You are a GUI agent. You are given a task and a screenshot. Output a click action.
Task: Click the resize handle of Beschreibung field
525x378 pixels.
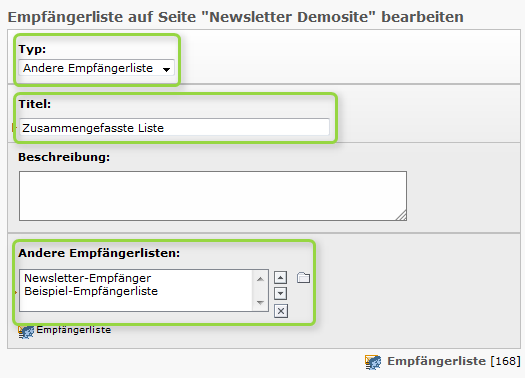[x=401, y=215]
